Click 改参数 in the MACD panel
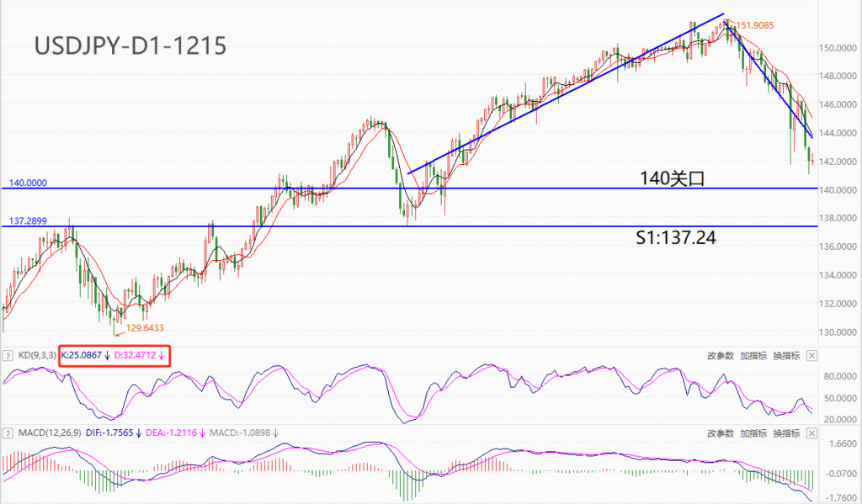 tap(721, 433)
